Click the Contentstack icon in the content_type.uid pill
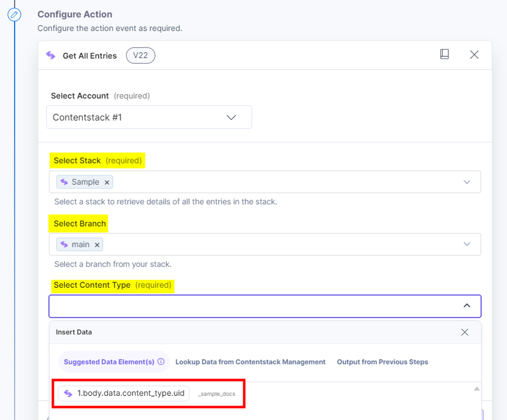Screen dimensions: 507x420 (68, 393)
